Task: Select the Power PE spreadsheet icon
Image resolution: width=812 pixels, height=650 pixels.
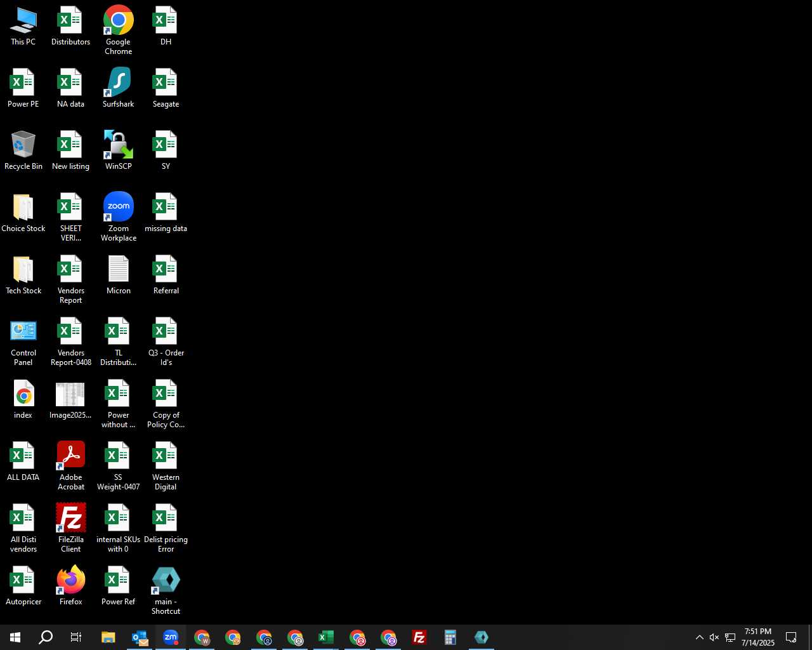Action: point(23,89)
